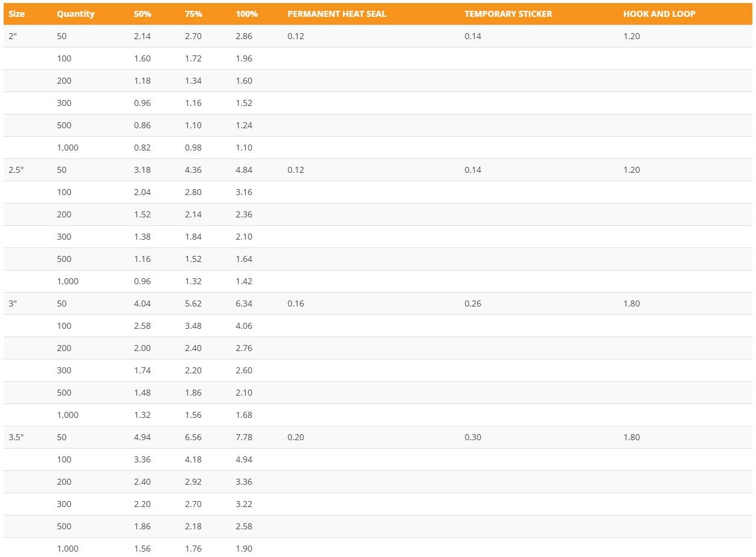Click the 1.90 price in the last row
756x557 pixels.
coord(244,549)
